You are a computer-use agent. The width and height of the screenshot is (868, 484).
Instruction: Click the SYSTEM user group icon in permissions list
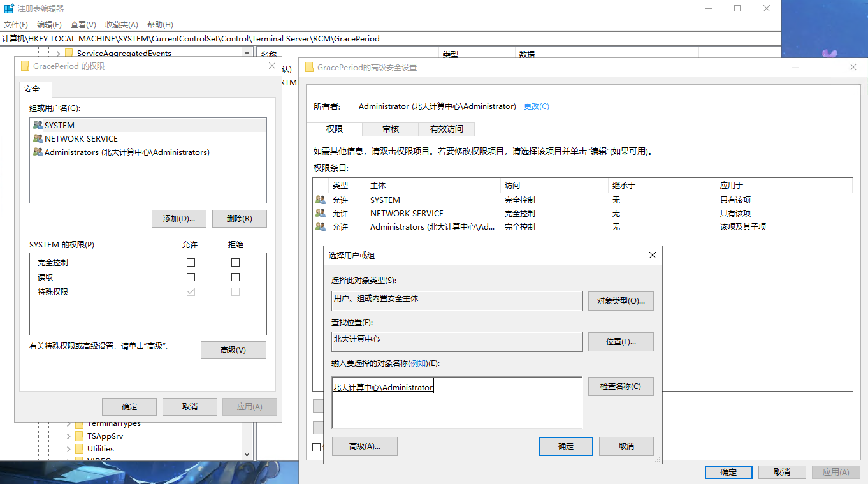tap(38, 126)
